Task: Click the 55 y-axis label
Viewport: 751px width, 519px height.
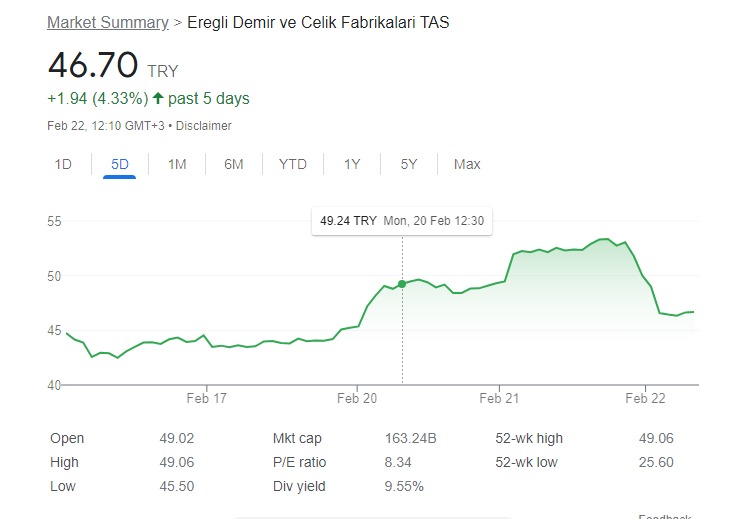Action: [54, 221]
